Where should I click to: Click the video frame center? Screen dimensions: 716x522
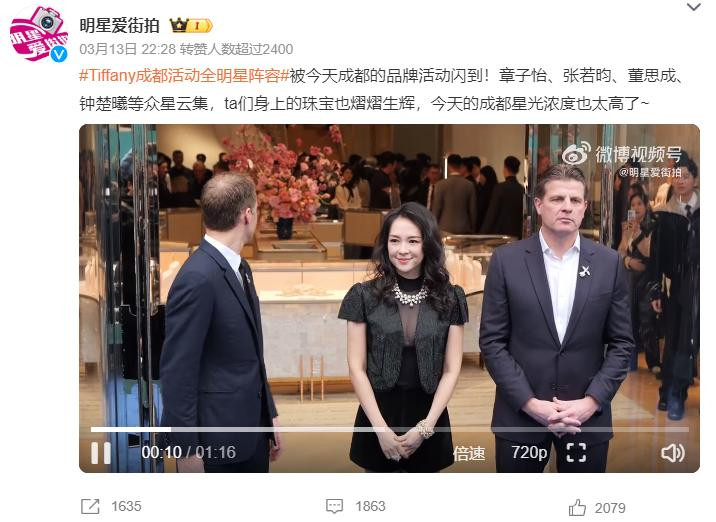390,298
